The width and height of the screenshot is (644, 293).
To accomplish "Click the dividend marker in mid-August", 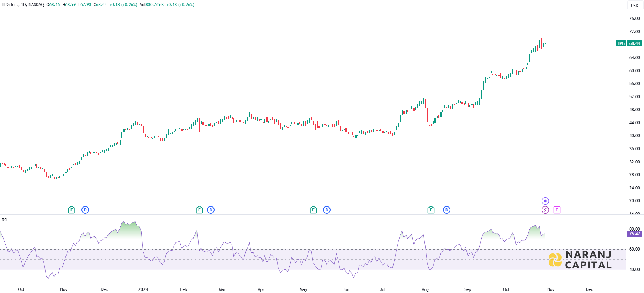I will [447, 210].
